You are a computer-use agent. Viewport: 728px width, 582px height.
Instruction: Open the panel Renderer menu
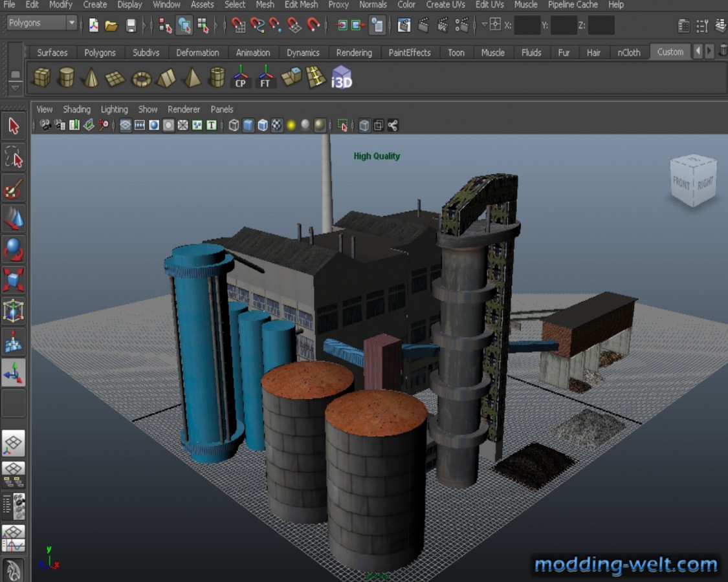[x=184, y=109]
